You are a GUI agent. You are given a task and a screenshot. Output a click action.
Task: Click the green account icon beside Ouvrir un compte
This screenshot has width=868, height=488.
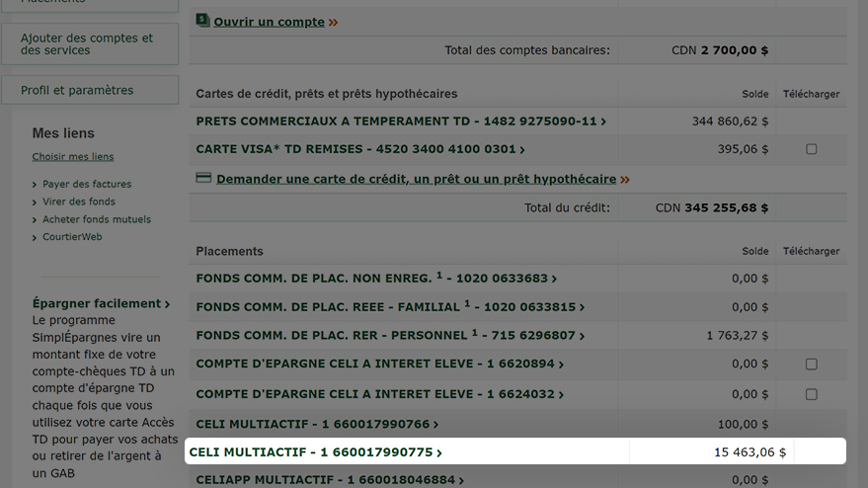point(202,21)
